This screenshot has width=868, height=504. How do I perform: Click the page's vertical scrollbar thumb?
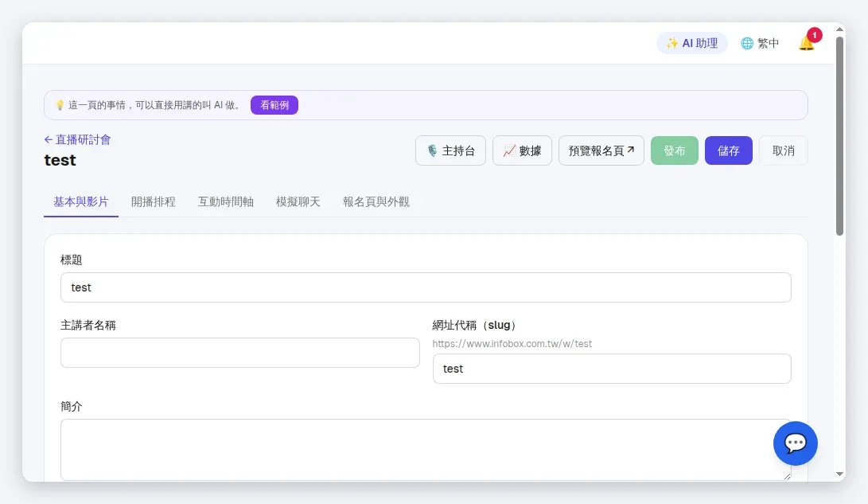840,135
